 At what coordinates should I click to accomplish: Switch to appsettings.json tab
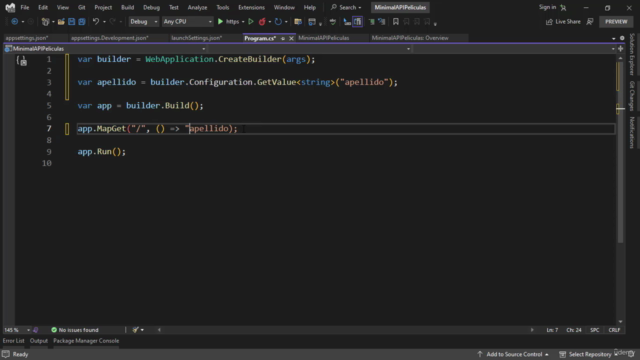tap(27, 38)
